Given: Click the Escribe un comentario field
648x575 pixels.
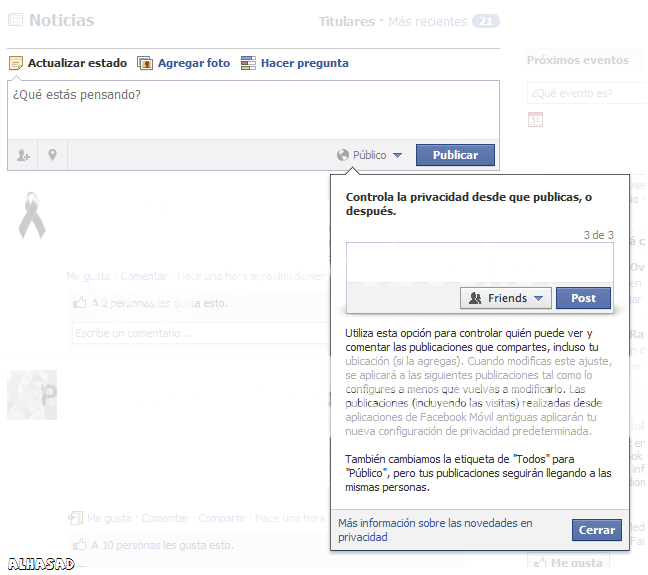Looking at the screenshot, I should 201,333.
